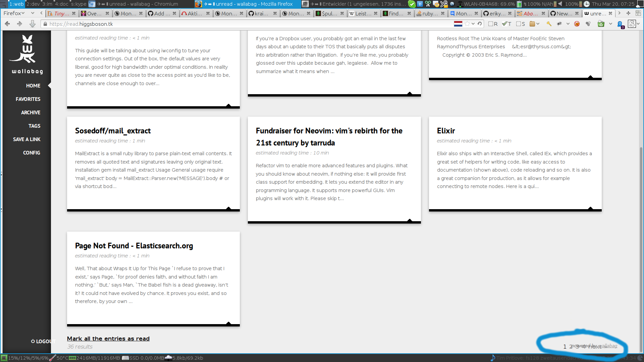Image resolution: width=644 pixels, height=362 pixels.
Task: Open TAGS in the sidebar
Action: 34,126
